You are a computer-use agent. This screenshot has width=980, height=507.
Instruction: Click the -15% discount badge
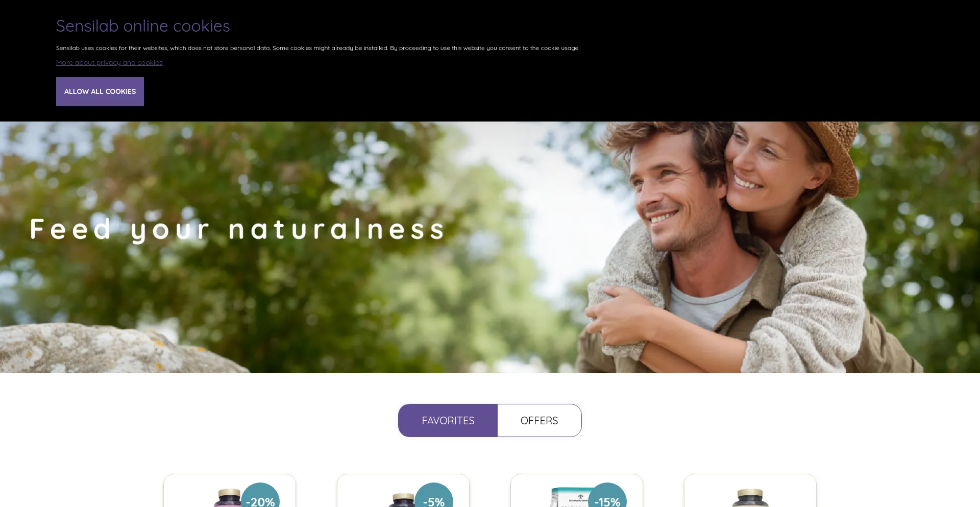[x=607, y=496]
